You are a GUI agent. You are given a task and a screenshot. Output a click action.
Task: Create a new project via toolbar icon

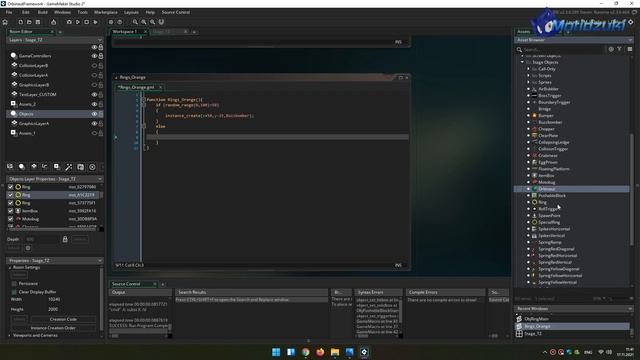tap(20, 22)
